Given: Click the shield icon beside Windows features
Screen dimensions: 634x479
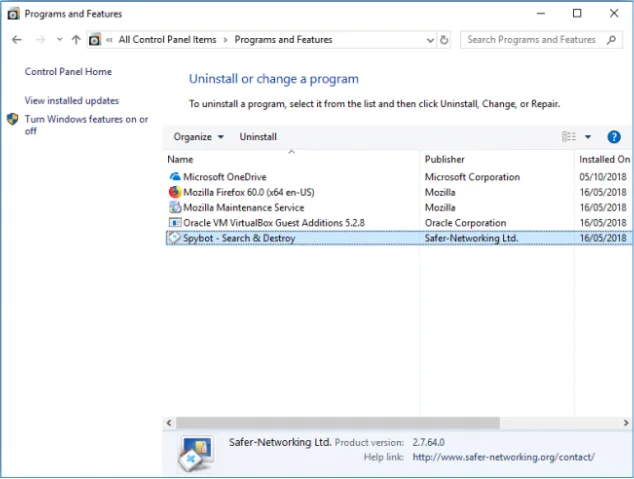Looking at the screenshot, I should (13, 119).
